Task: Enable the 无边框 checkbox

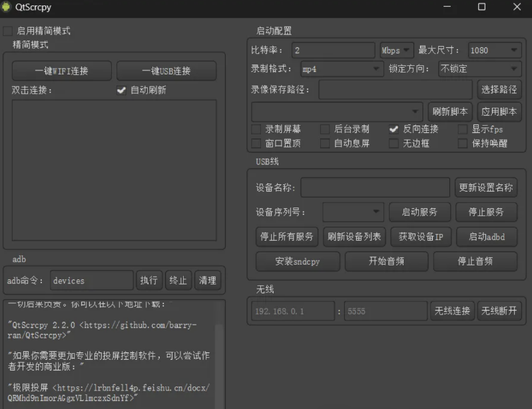Action: pos(394,144)
